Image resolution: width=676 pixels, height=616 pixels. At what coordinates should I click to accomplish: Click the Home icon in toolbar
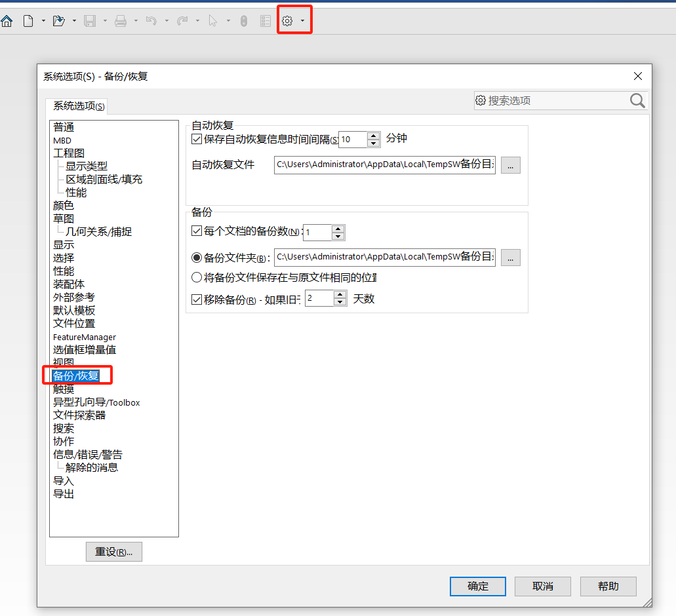click(7, 21)
